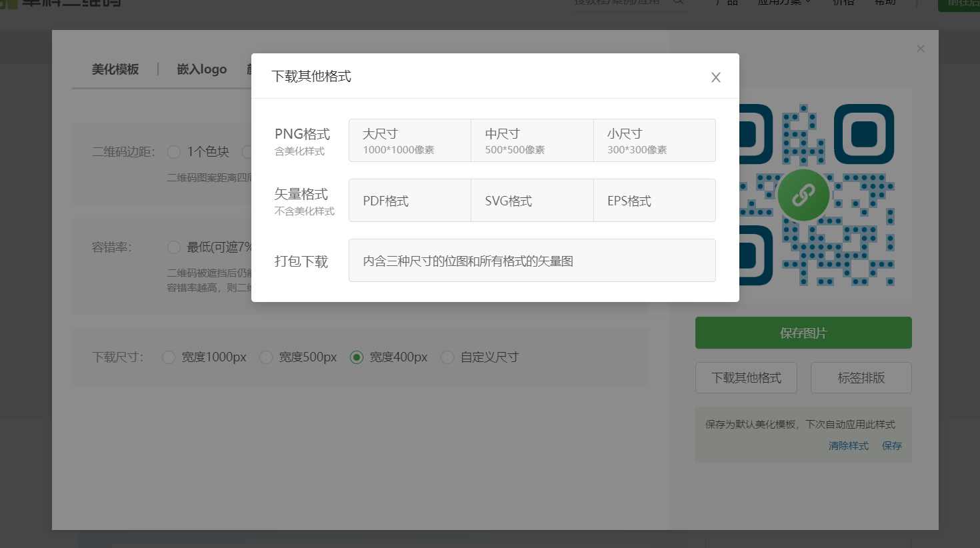This screenshot has height=548, width=980.
Task: Download the 中尺寸 500*500 PNG
Action: [x=532, y=141]
